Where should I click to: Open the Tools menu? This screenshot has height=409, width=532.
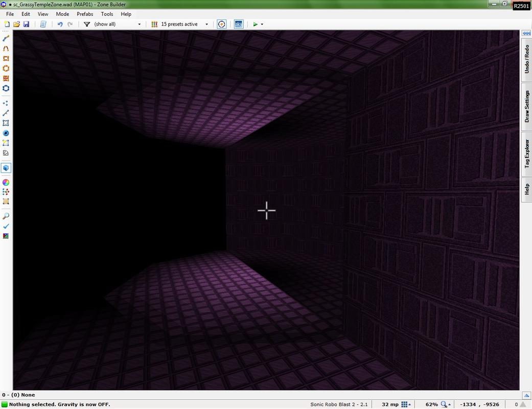point(107,14)
